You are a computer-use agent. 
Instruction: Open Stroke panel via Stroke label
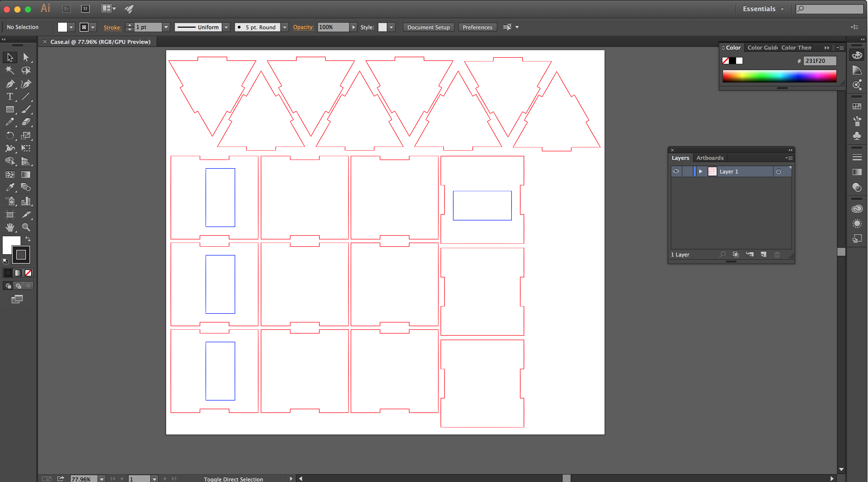point(112,28)
